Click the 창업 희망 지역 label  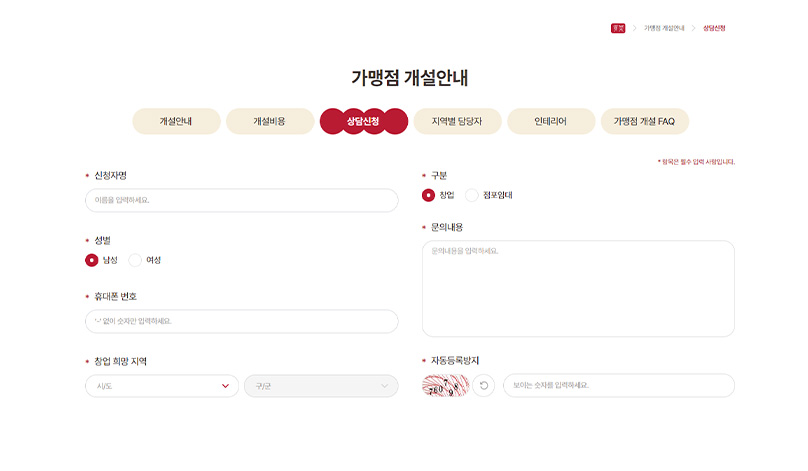click(x=120, y=361)
